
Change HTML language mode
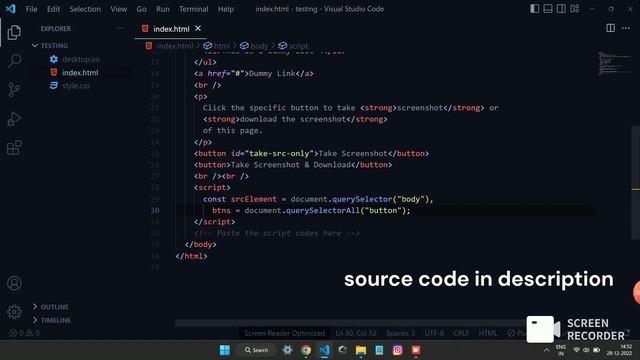click(488, 333)
